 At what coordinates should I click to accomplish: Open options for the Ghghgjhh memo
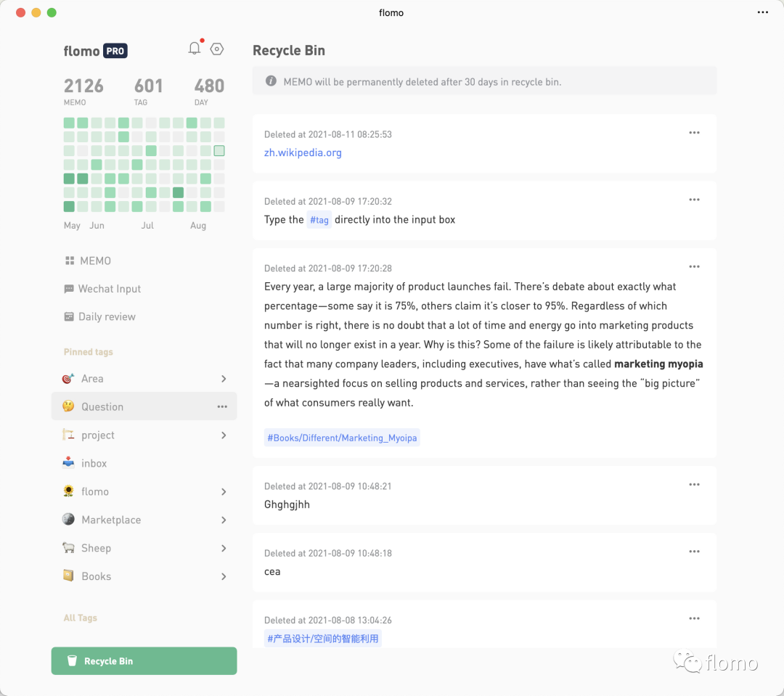pos(695,485)
